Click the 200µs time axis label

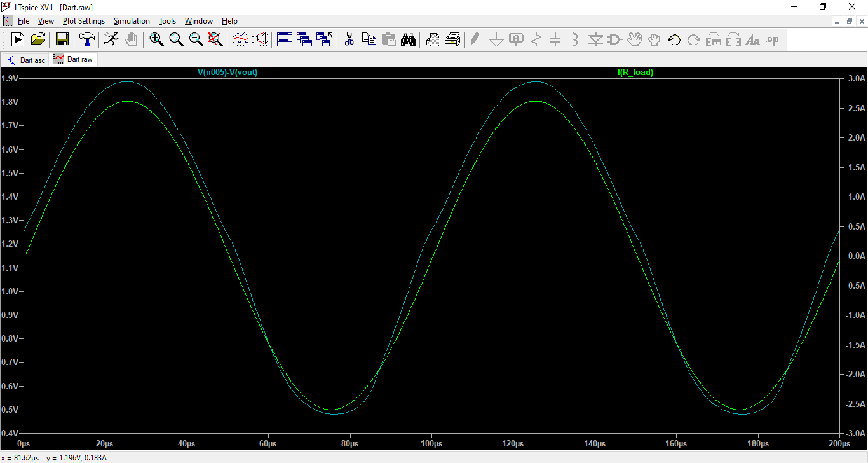coord(839,443)
